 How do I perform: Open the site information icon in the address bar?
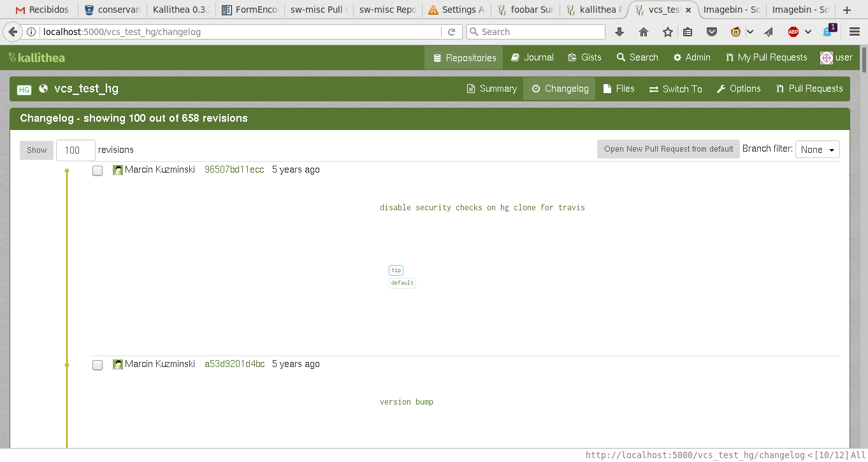[x=32, y=32]
